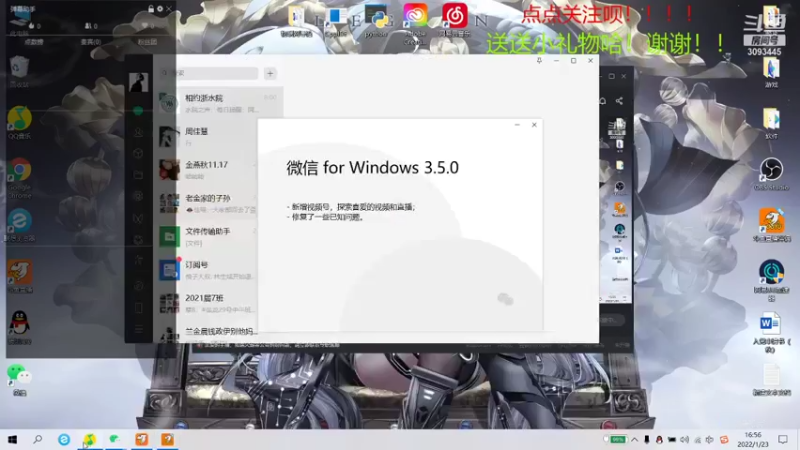The image size is (800, 450).
Task: Close the WeChat version 3.5.0 dialog
Action: (534, 124)
